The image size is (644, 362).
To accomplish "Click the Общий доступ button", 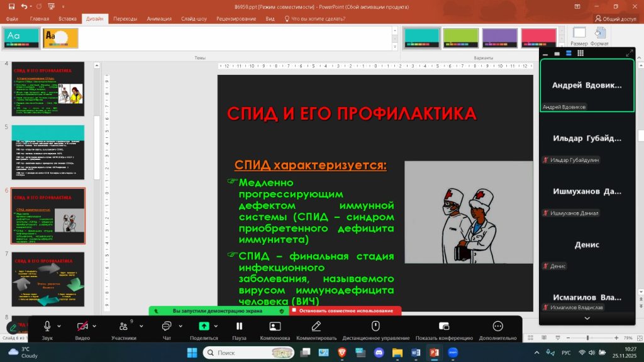I will 616,19.
